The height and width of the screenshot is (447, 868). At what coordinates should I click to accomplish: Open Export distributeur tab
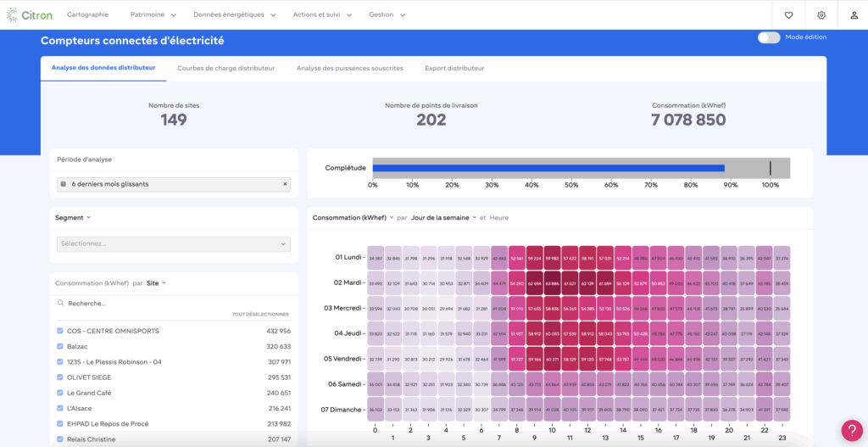pyautogui.click(x=454, y=68)
